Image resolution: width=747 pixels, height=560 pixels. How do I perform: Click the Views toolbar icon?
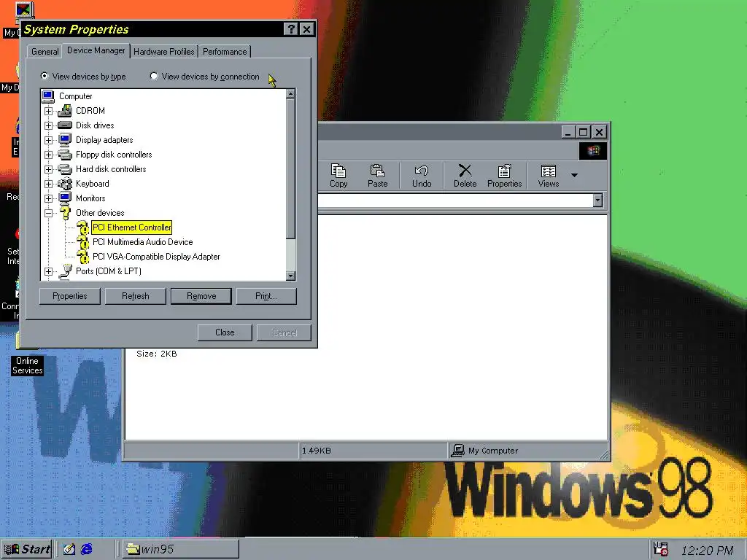(x=549, y=176)
